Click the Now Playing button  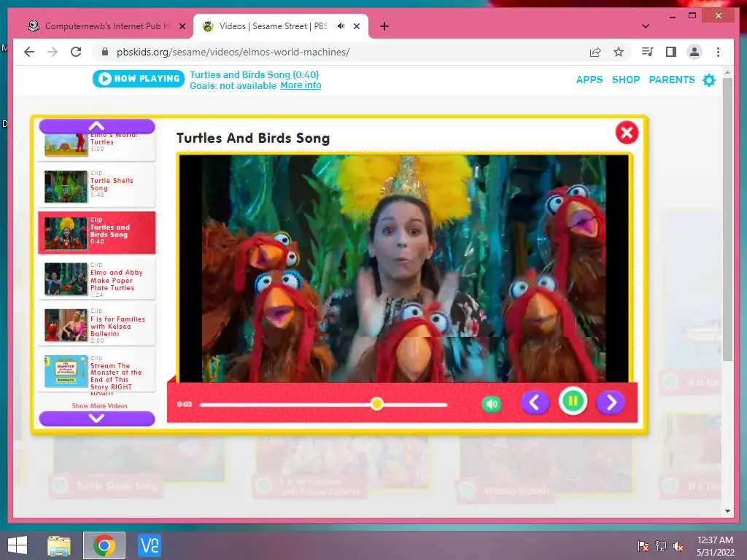click(x=139, y=79)
